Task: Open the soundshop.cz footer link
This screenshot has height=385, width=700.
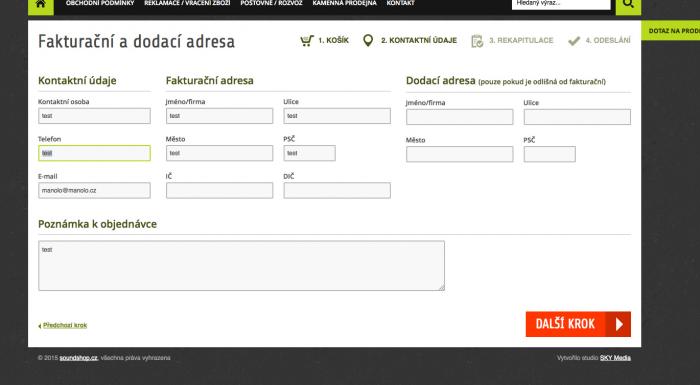Action: [x=79, y=358]
